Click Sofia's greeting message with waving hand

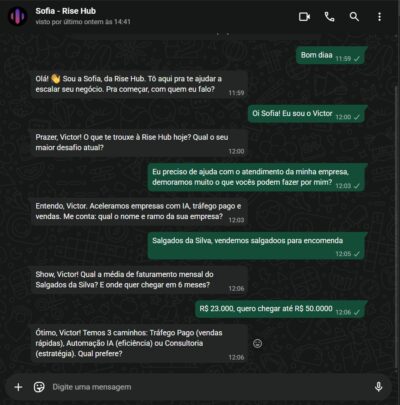tap(139, 84)
